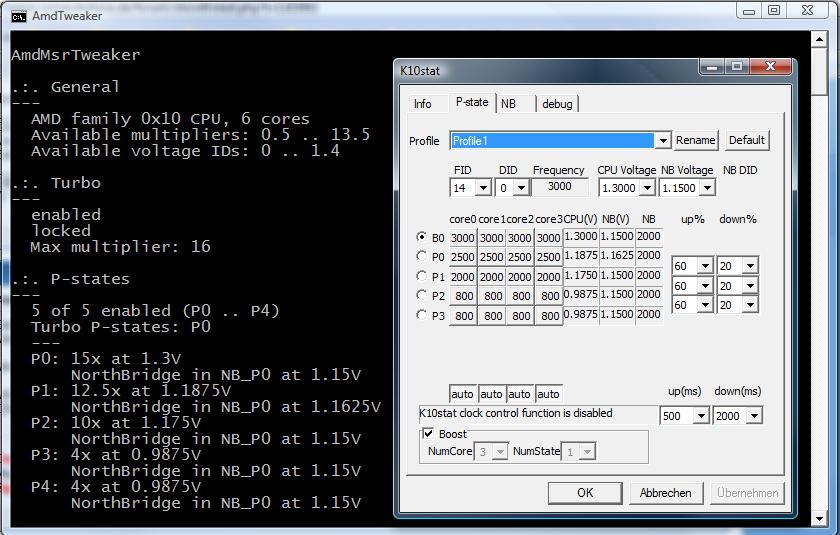840x535 pixels.
Task: Click the console vertical scrollbar thumb
Action: tap(819, 72)
